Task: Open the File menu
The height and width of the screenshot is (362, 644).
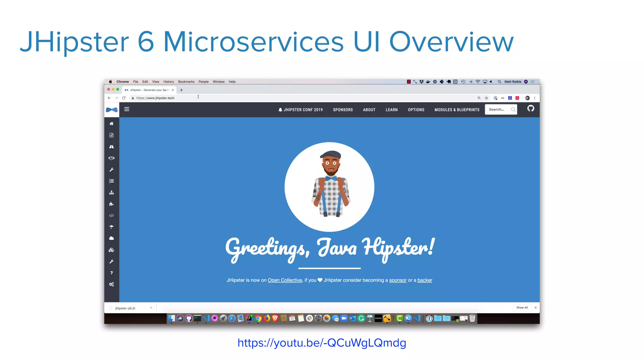Action: tap(136, 82)
